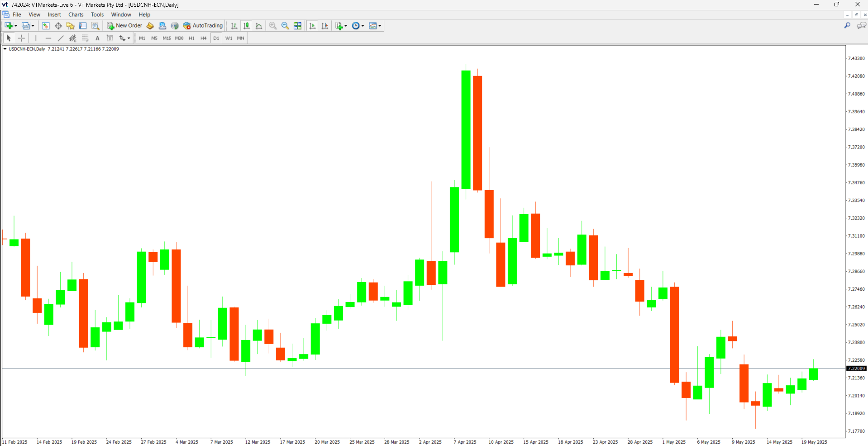This screenshot has height=446, width=868.
Task: Click the 7.22009 current price label
Action: click(x=856, y=369)
